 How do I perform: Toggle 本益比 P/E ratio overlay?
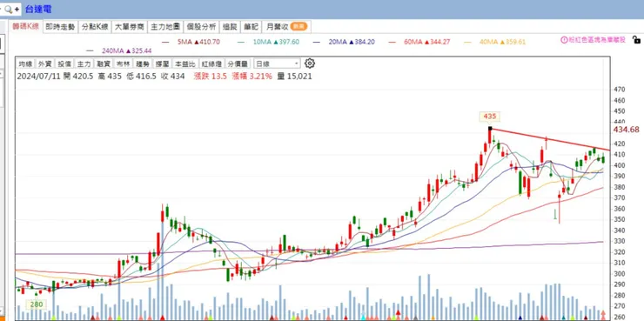(184, 64)
